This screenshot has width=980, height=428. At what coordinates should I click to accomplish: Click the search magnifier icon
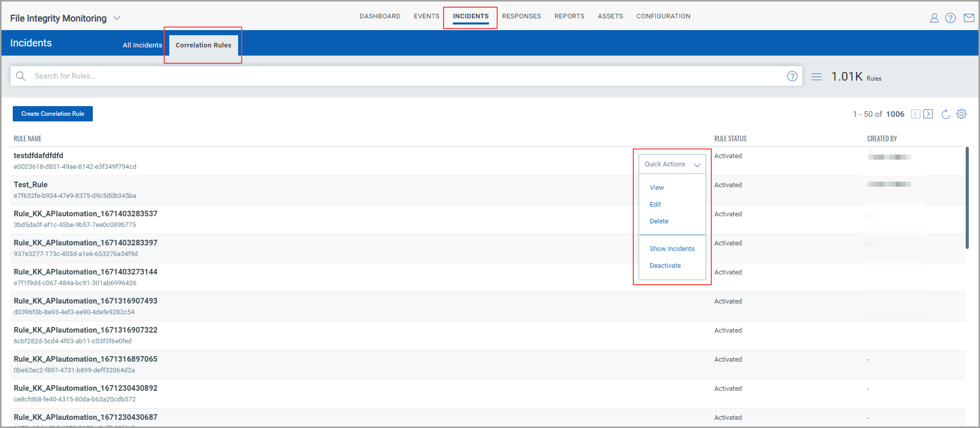point(21,76)
